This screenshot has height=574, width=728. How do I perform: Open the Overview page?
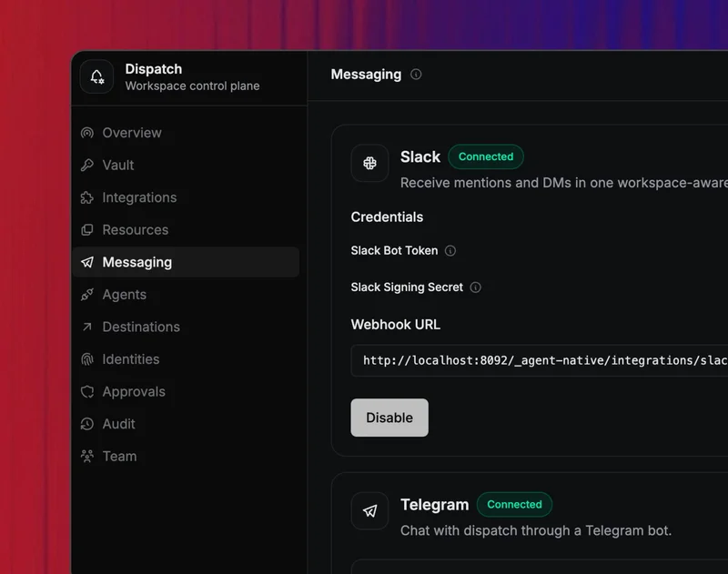coord(132,133)
